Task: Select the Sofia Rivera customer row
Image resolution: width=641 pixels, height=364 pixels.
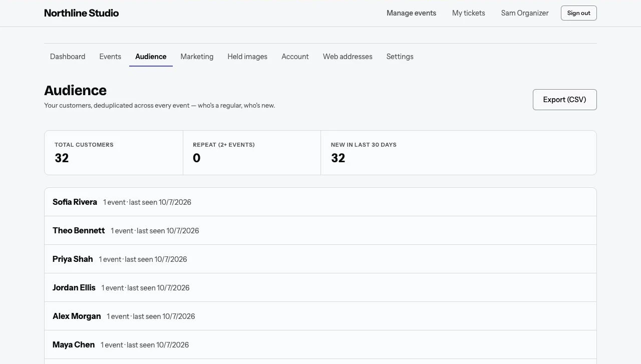Action: [x=320, y=202]
